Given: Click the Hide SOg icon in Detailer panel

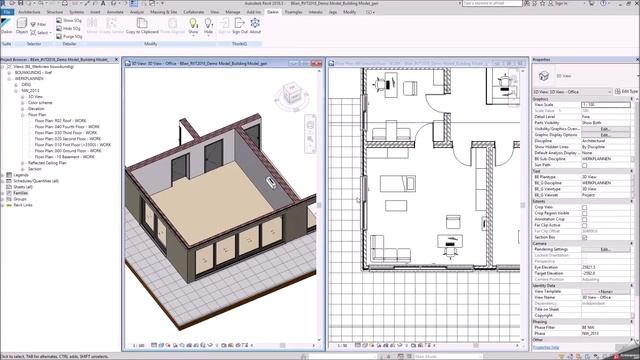Looking at the screenshot, I should (x=59, y=29).
